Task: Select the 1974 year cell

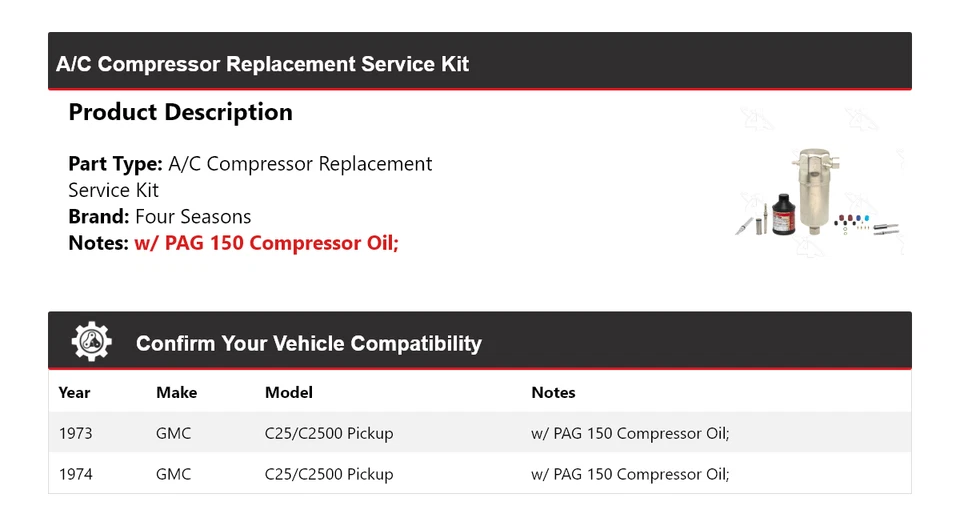Action: pyautogui.click(x=75, y=474)
